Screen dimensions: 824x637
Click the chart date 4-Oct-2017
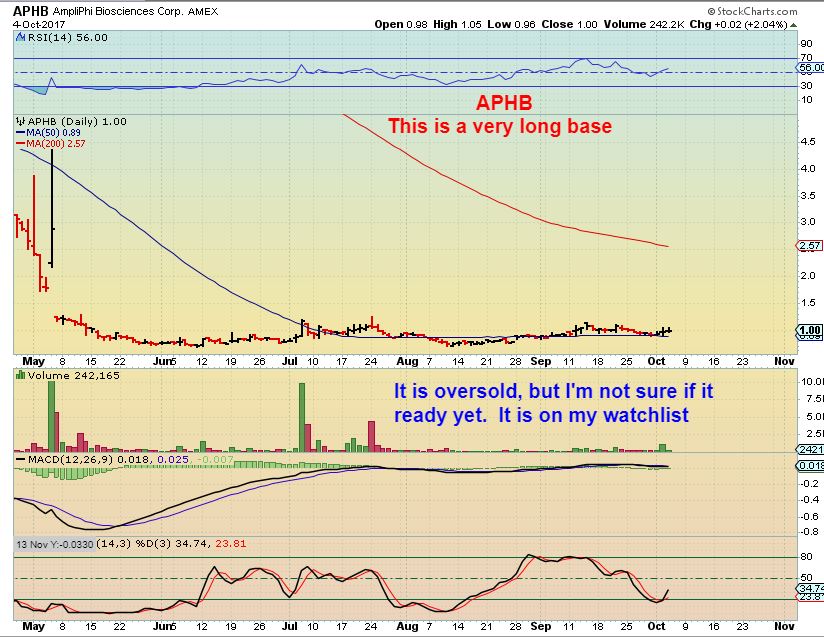click(x=39, y=24)
